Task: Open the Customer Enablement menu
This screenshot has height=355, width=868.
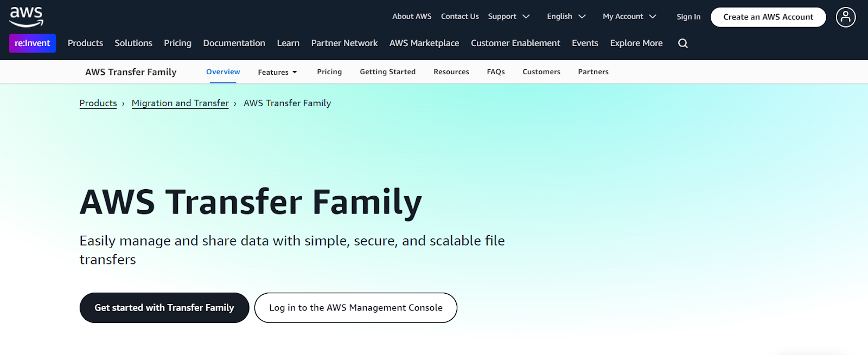Action: 515,43
